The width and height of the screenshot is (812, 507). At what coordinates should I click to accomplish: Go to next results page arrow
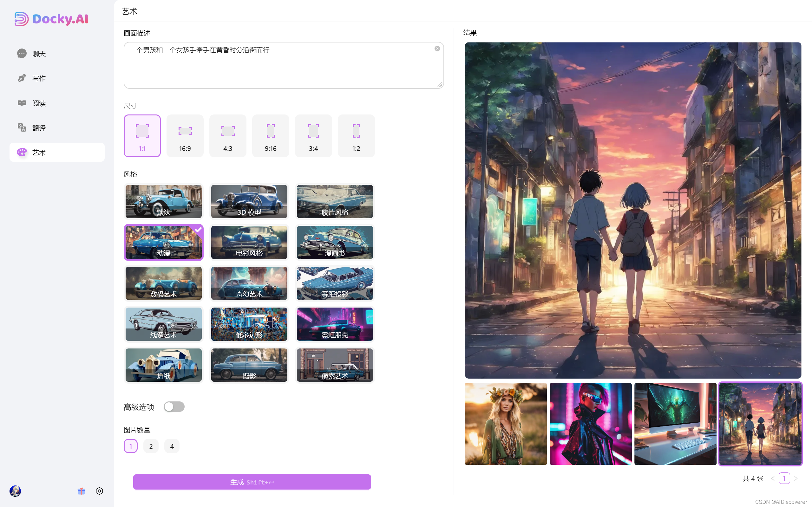[x=796, y=478]
